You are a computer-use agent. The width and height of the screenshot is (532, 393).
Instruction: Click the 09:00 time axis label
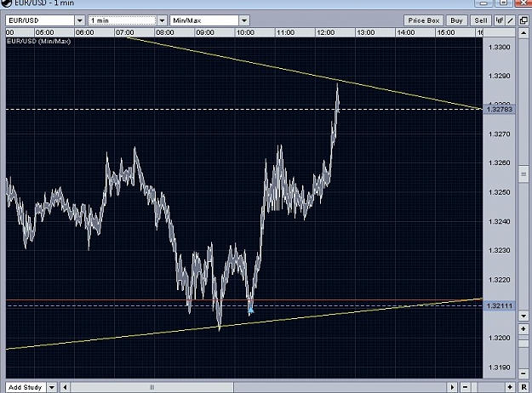click(205, 32)
